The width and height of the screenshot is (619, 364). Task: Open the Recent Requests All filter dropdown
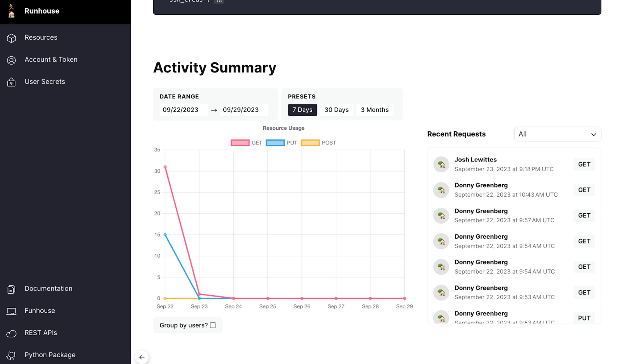click(558, 134)
